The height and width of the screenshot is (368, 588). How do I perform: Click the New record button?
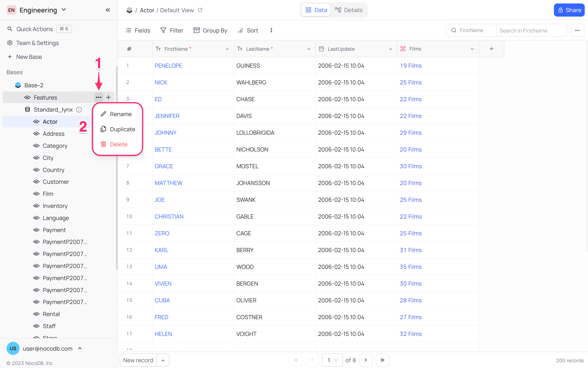[138, 360]
